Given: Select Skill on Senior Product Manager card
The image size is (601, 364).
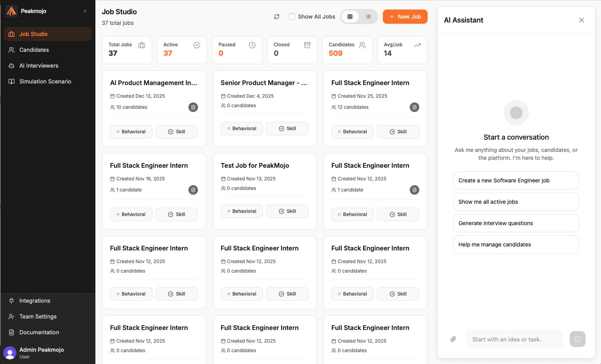Looking at the screenshot, I should click(x=287, y=129).
